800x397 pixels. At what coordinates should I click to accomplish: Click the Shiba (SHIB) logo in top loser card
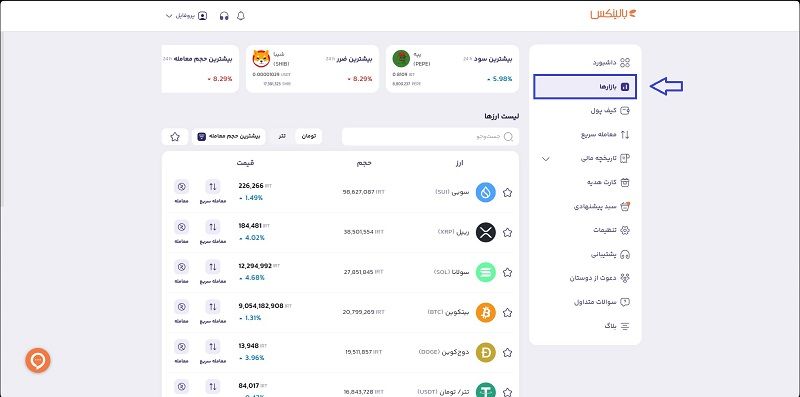click(x=261, y=59)
